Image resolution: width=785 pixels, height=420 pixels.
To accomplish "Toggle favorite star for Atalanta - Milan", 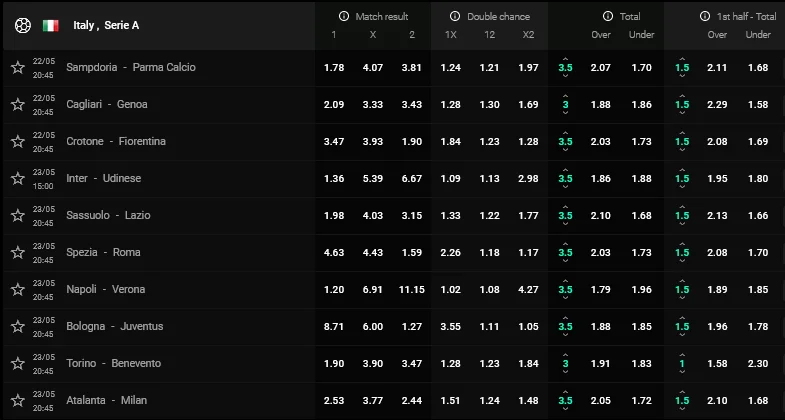I will (x=17, y=401).
